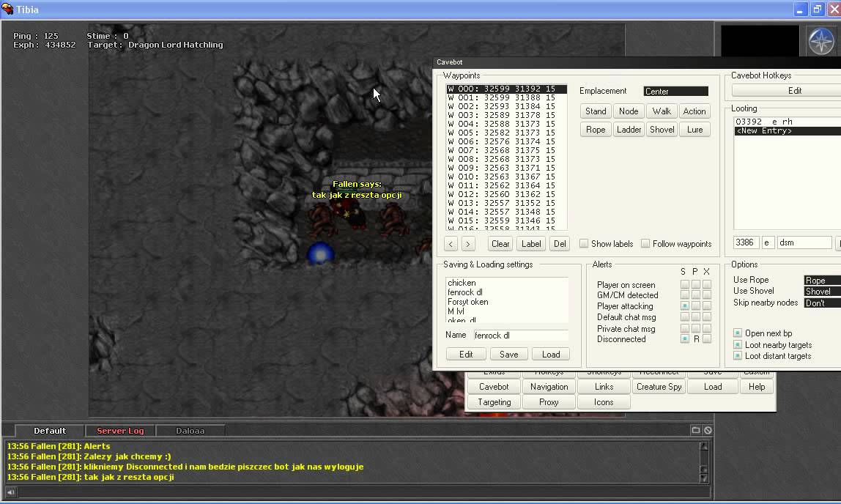
Task: Click the Action waypoint button
Action: (694, 111)
